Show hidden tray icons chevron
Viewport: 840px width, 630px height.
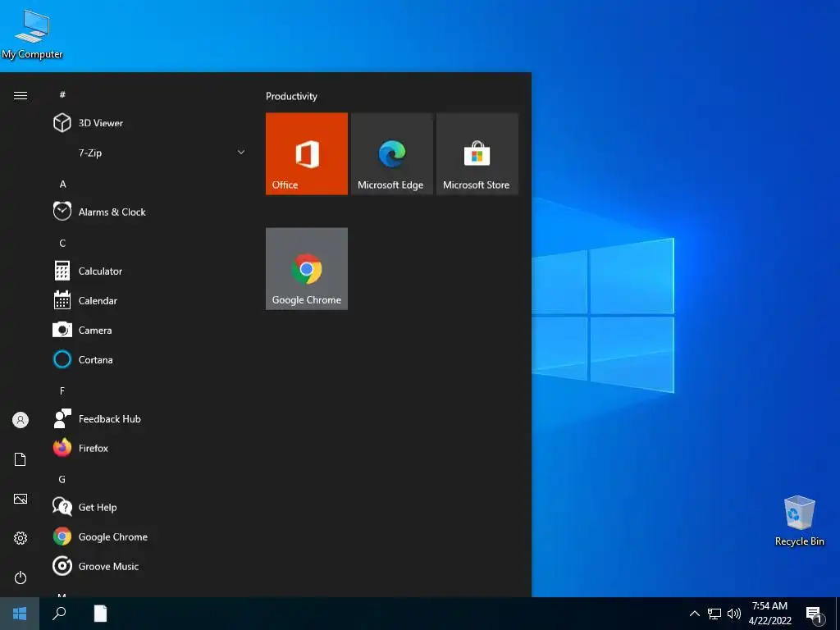(x=694, y=614)
